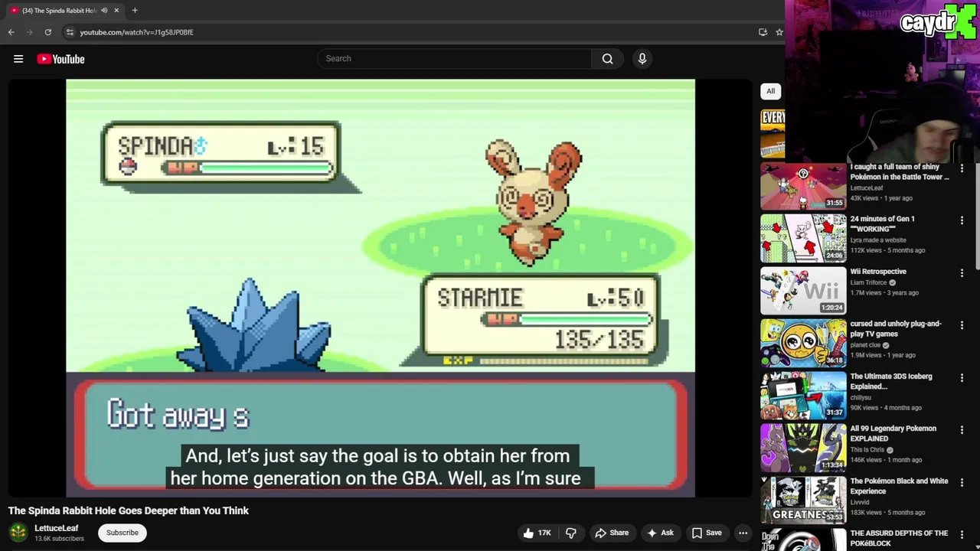The height and width of the screenshot is (551, 980).
Task: Dislike the video with thumbs down
Action: (571, 533)
